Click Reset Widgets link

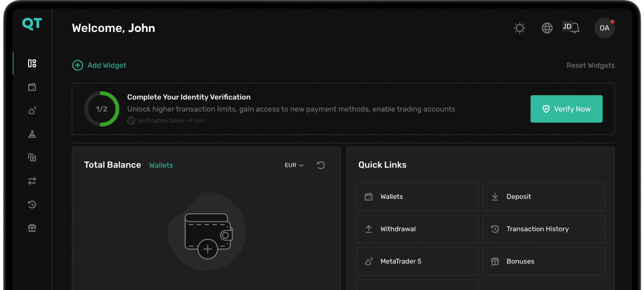(x=590, y=65)
